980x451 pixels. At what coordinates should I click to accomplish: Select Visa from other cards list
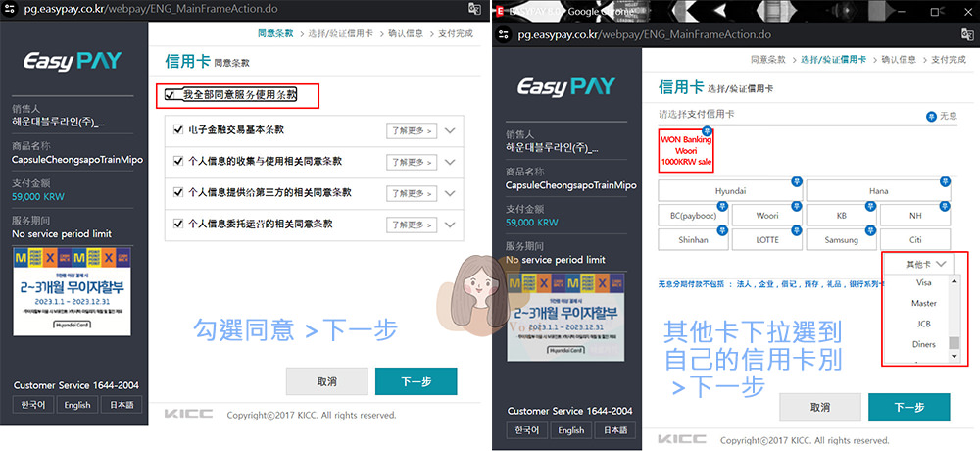point(923,282)
